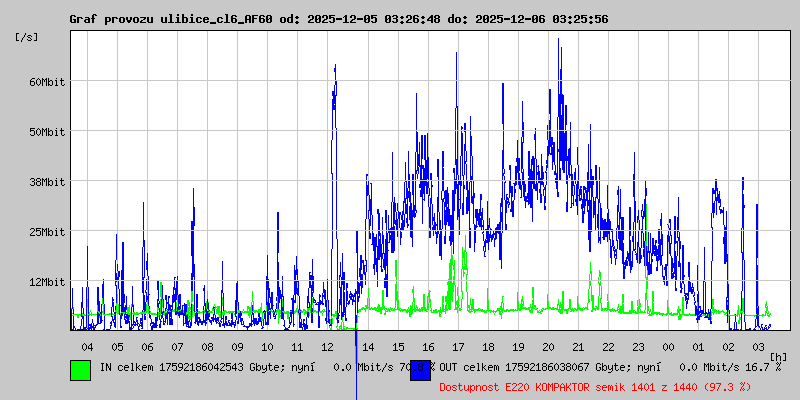Click the [/s] unit label
The image size is (800, 400).
27,36
